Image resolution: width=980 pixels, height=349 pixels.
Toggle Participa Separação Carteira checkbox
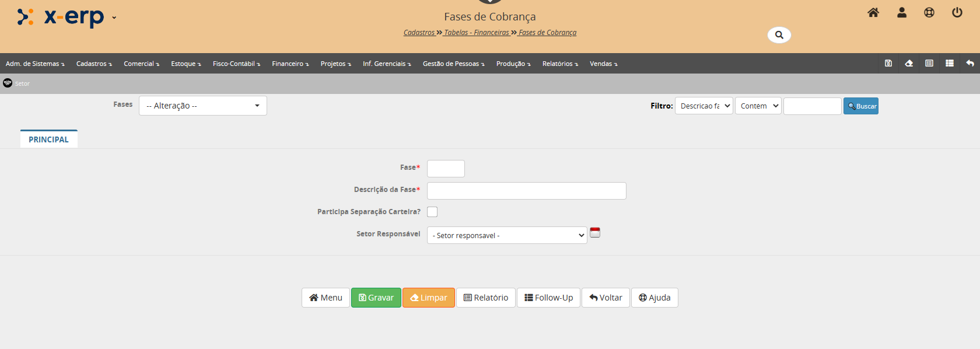click(x=432, y=212)
